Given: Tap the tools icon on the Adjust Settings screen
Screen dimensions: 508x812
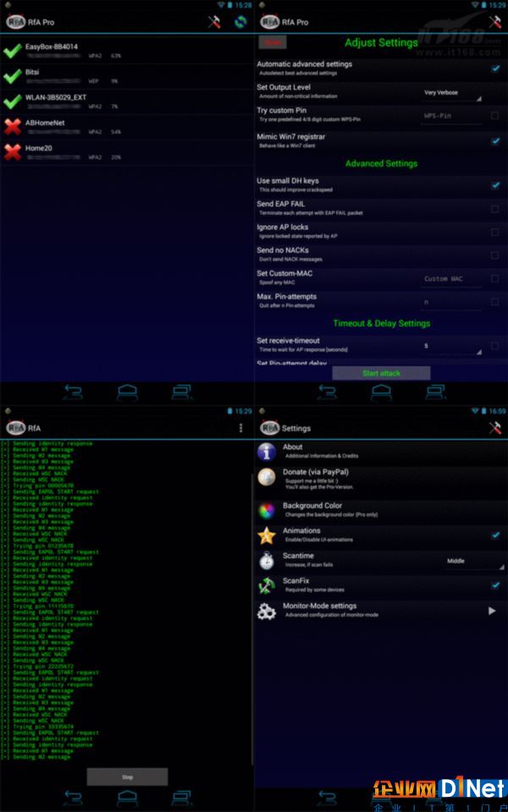Looking at the screenshot, I should (495, 22).
